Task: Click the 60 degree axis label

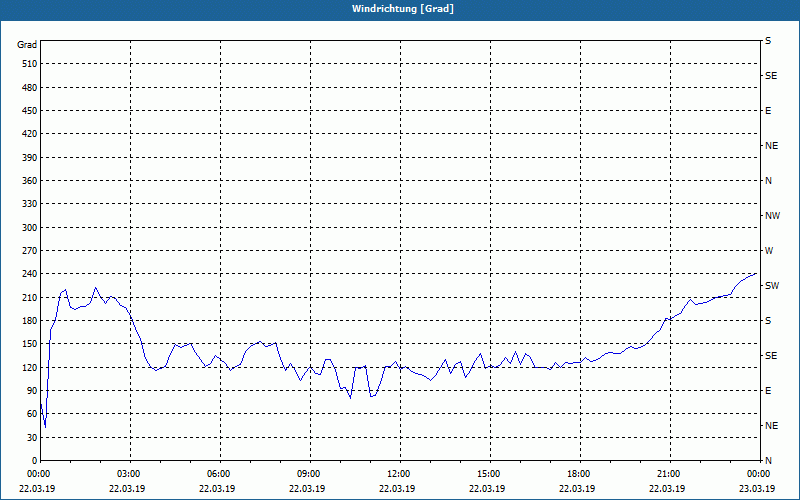Action: tap(32, 414)
